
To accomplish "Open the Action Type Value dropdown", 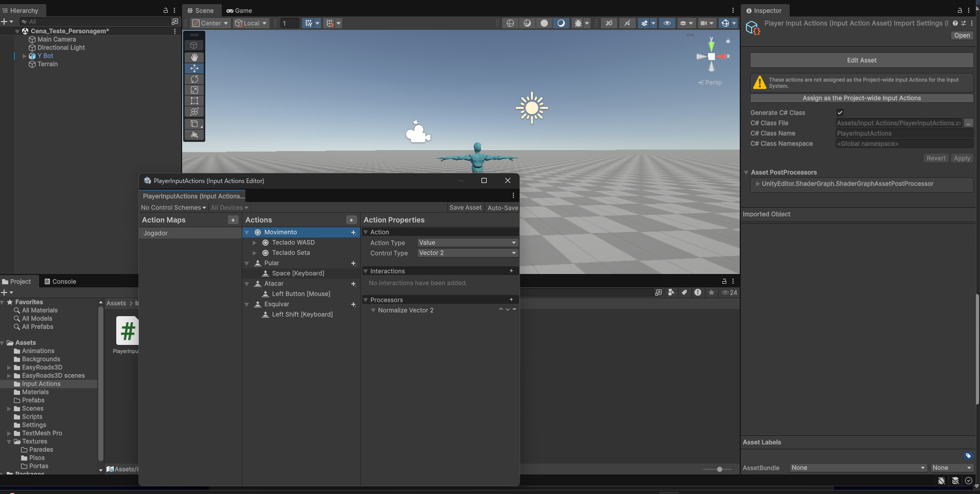I will coord(467,243).
